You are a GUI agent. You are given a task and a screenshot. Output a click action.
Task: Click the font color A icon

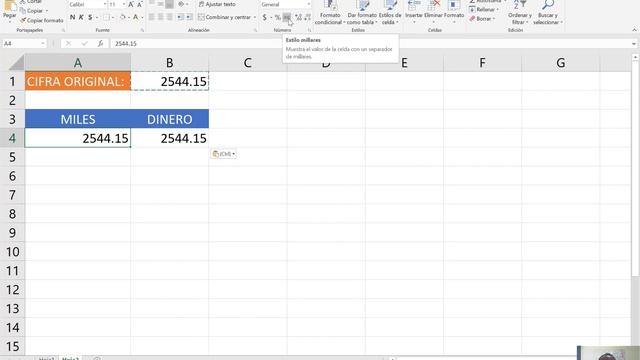coord(136,17)
